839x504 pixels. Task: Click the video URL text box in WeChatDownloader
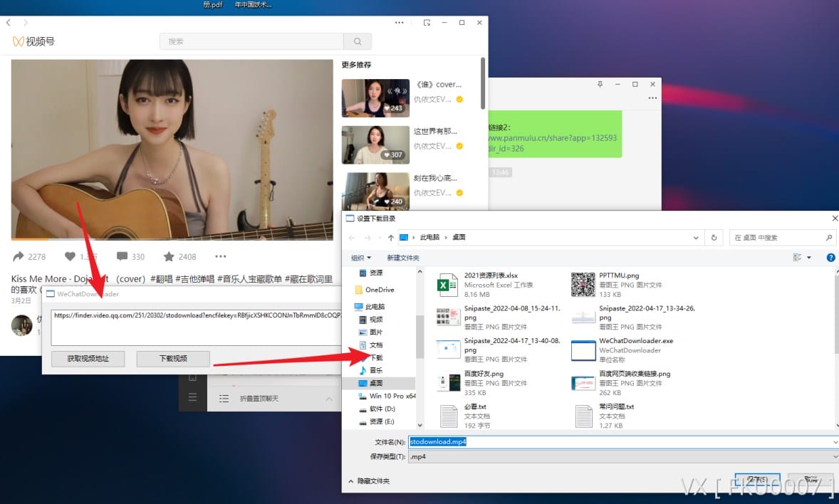coord(196,327)
